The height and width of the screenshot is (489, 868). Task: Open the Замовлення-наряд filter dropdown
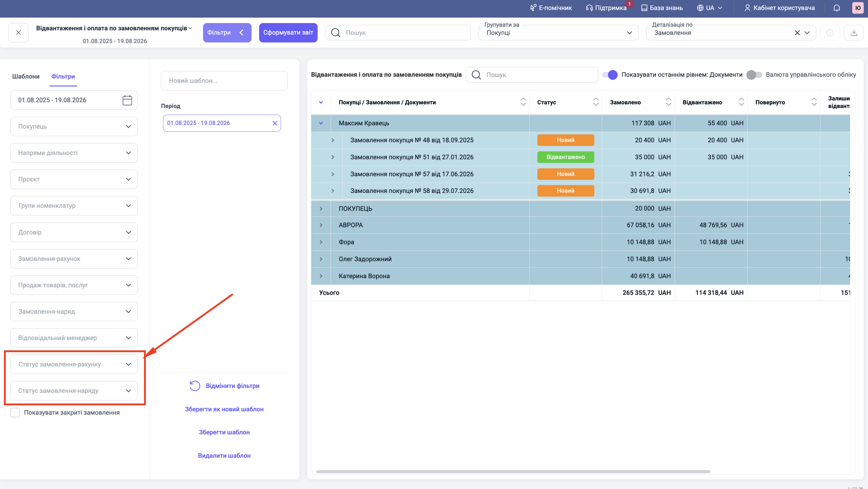(74, 312)
